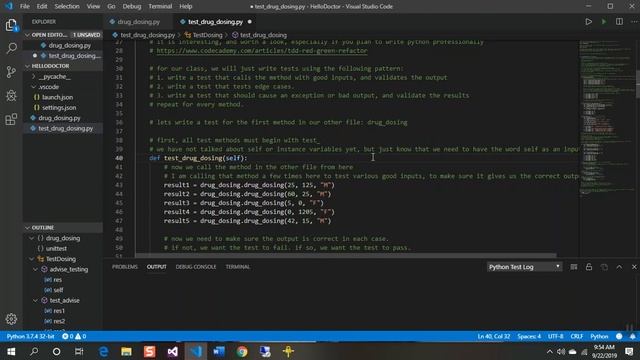Screen dimensions: 640x360
Task: Launch Microsoft Edge from taskbar
Action: (104, 351)
